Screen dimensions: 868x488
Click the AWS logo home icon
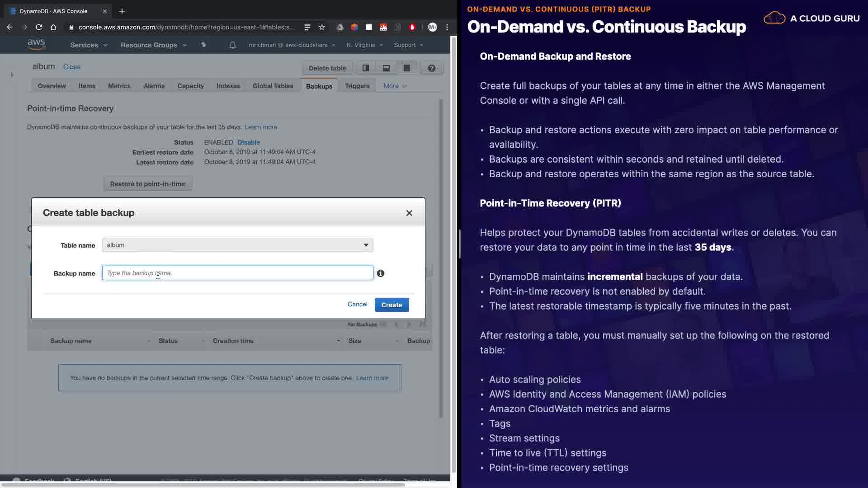36,44
